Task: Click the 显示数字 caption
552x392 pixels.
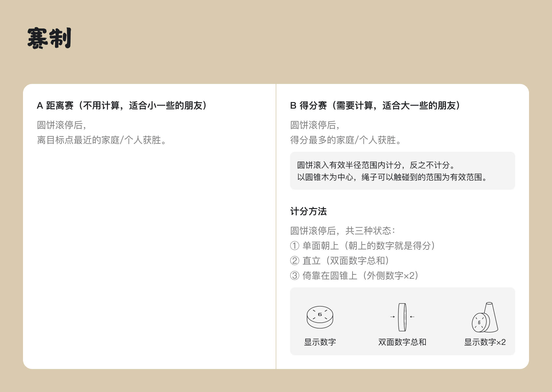Action: [x=320, y=342]
